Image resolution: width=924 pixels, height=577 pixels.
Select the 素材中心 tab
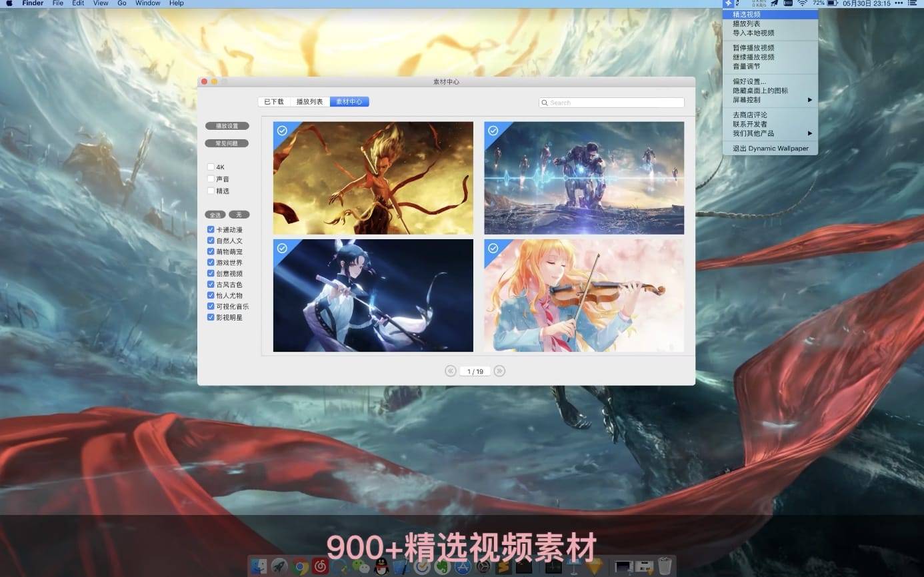pyautogui.click(x=349, y=102)
